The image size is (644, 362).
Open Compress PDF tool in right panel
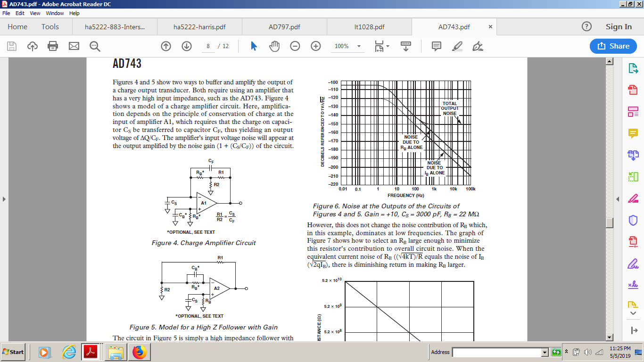click(x=633, y=241)
